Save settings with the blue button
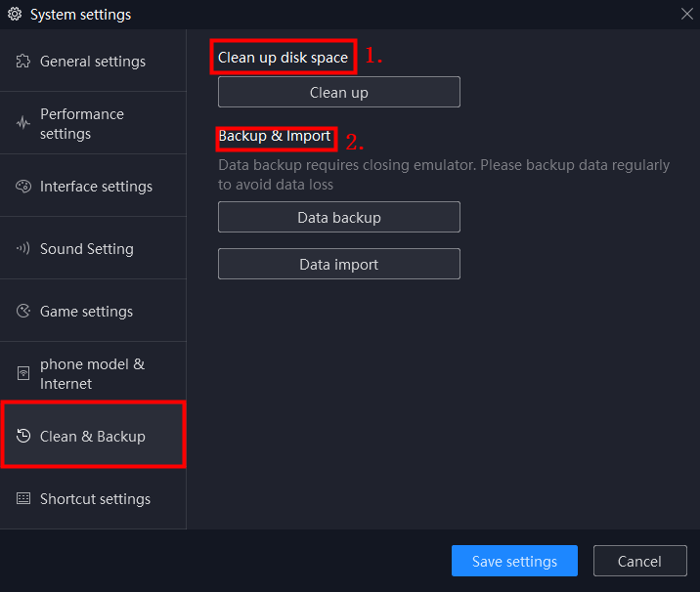 pyautogui.click(x=514, y=561)
